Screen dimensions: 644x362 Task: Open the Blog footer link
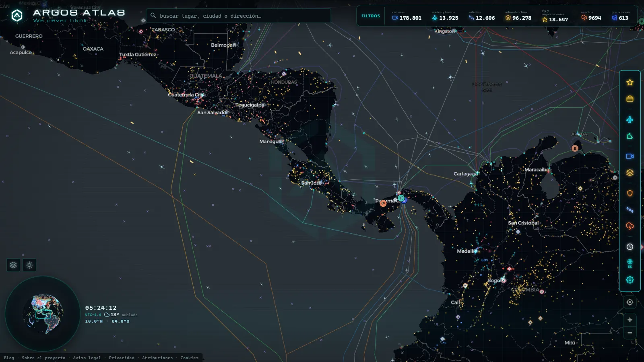pyautogui.click(x=9, y=358)
